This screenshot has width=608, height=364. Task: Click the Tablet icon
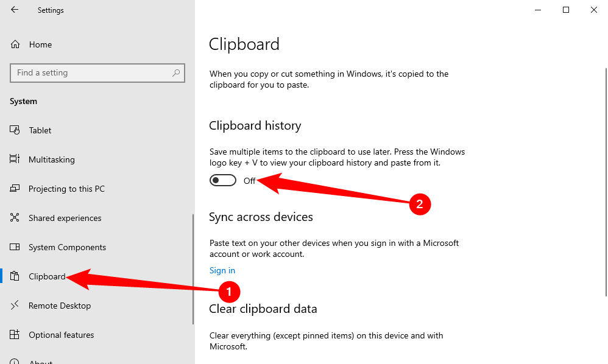[15, 130]
